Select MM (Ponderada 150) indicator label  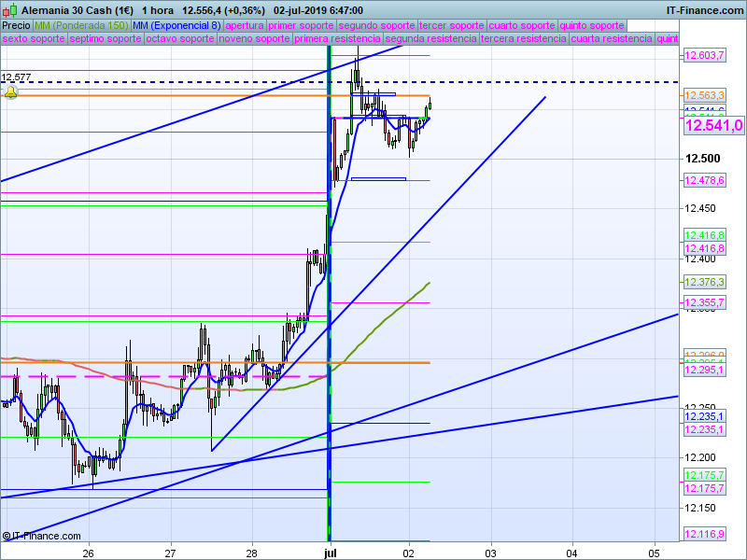point(81,25)
